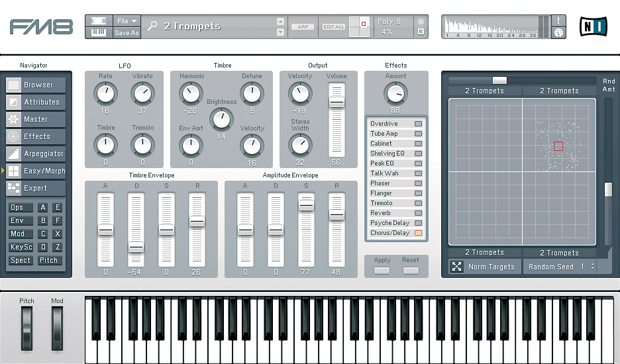620x364 pixels.
Task: Click the magnifier icon beside the preset name
Action: tap(153, 26)
